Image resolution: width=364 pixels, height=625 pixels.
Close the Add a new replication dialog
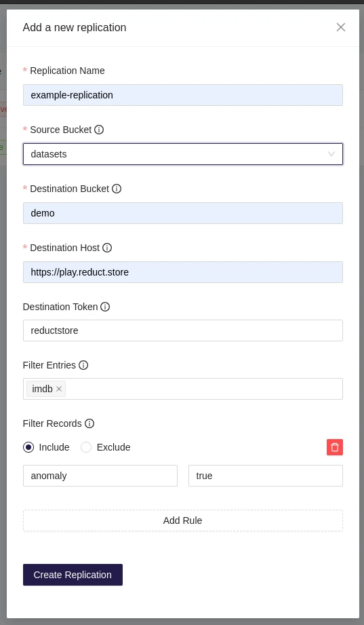coord(340,27)
